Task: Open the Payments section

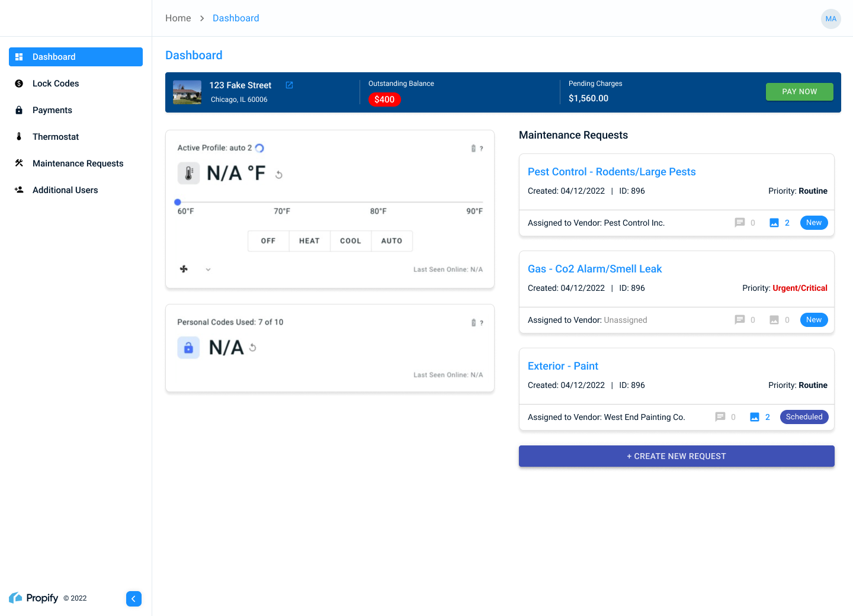Action: pyautogui.click(x=52, y=110)
